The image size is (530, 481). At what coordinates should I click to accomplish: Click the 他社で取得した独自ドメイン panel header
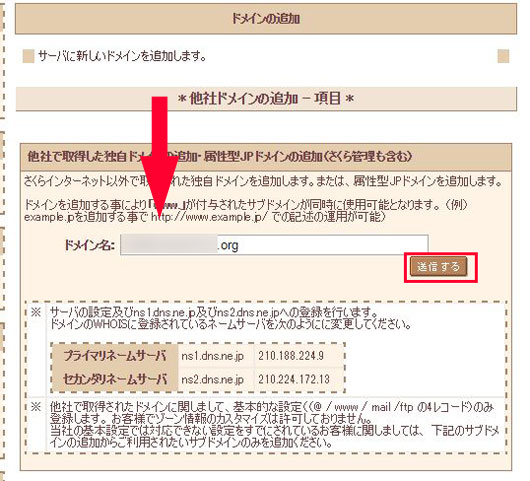click(x=266, y=157)
